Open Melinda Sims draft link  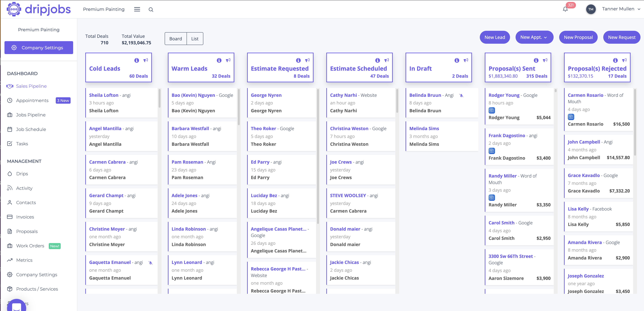point(424,128)
